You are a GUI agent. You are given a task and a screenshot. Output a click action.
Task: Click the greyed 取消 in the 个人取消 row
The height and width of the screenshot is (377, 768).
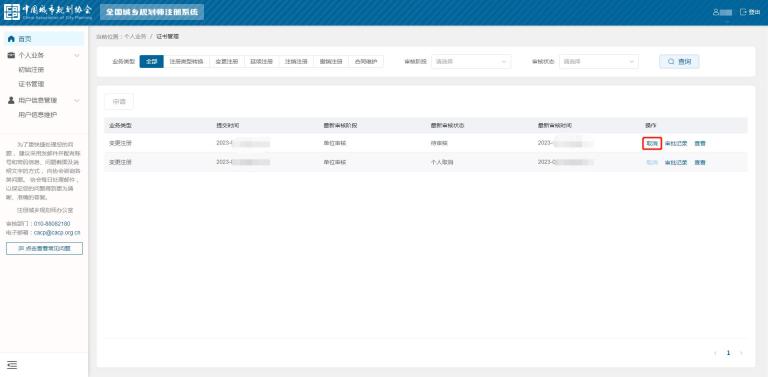(652, 162)
